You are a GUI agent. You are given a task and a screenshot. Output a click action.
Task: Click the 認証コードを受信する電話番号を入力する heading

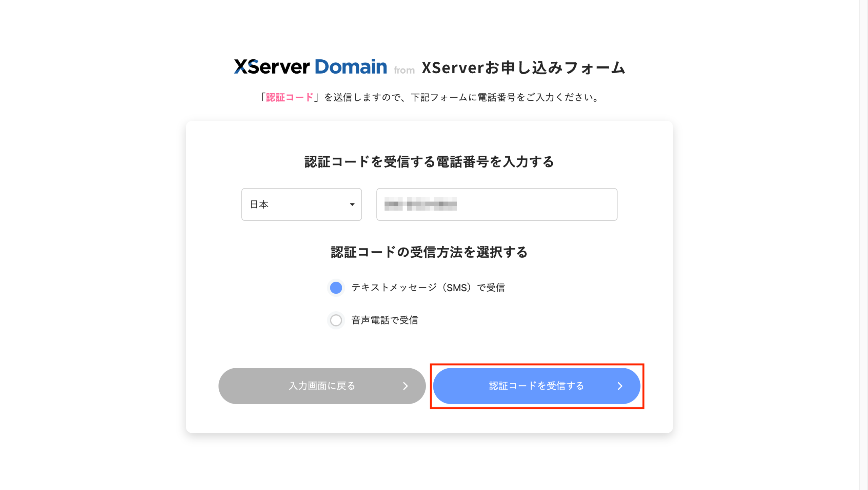coord(429,162)
